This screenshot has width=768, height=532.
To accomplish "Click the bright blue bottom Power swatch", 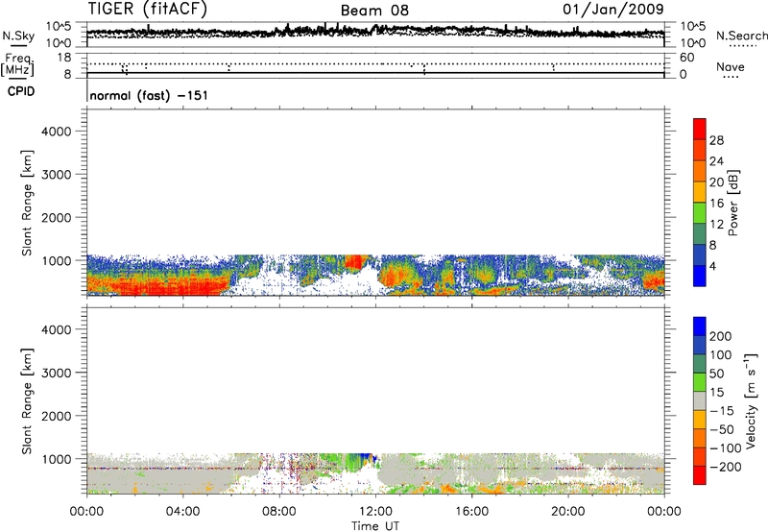I will click(700, 277).
